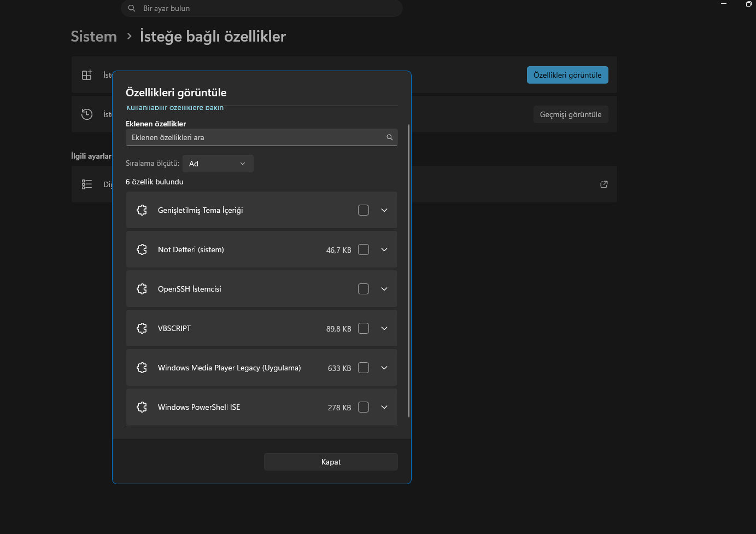Open the Kullanılabilir özelliklere bakın link
The height and width of the screenshot is (534, 756).
click(x=175, y=108)
